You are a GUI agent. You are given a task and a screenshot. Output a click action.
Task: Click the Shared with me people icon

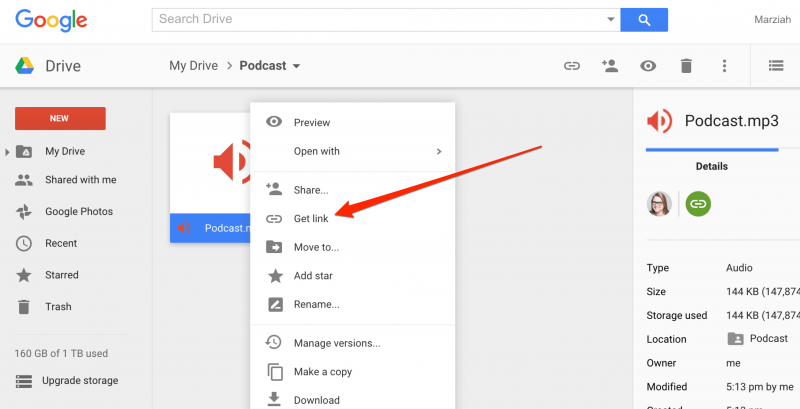click(23, 180)
